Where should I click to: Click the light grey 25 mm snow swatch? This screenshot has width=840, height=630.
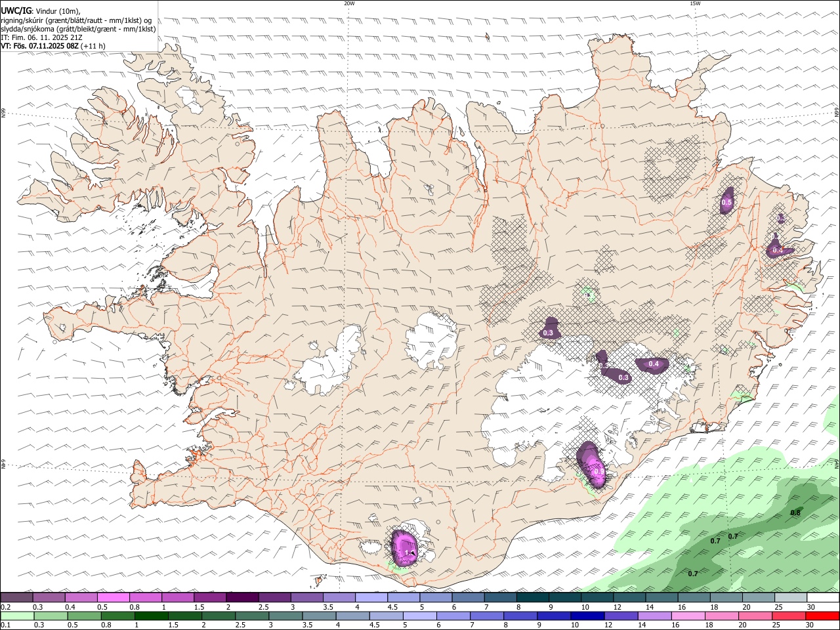pos(791,598)
